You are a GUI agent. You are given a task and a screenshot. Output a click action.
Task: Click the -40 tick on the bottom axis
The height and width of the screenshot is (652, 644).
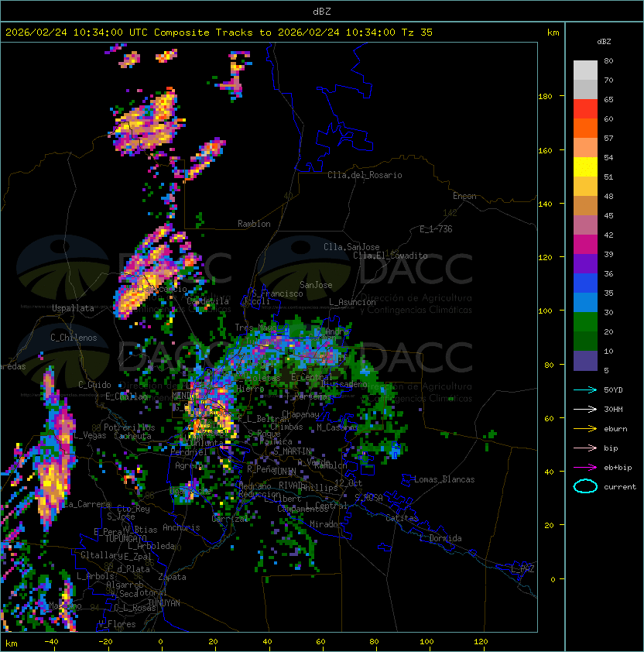click(x=51, y=642)
